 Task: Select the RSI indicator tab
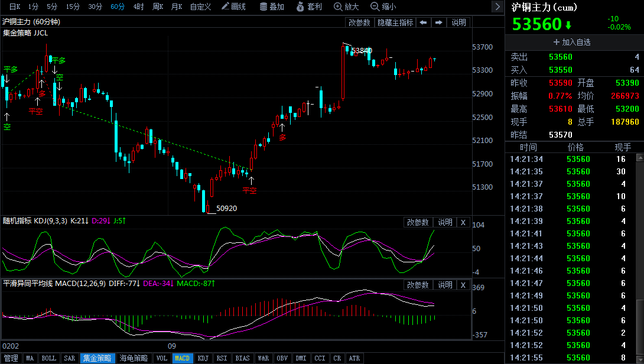222,358
